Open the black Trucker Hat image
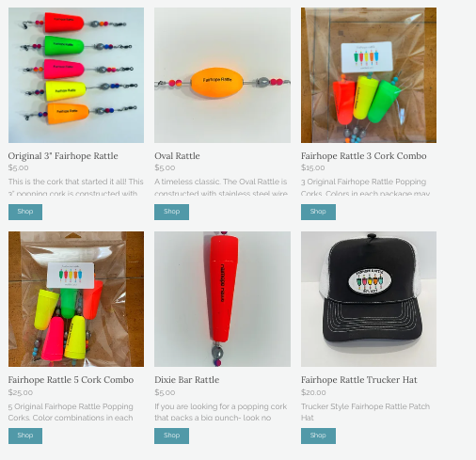 click(x=369, y=299)
